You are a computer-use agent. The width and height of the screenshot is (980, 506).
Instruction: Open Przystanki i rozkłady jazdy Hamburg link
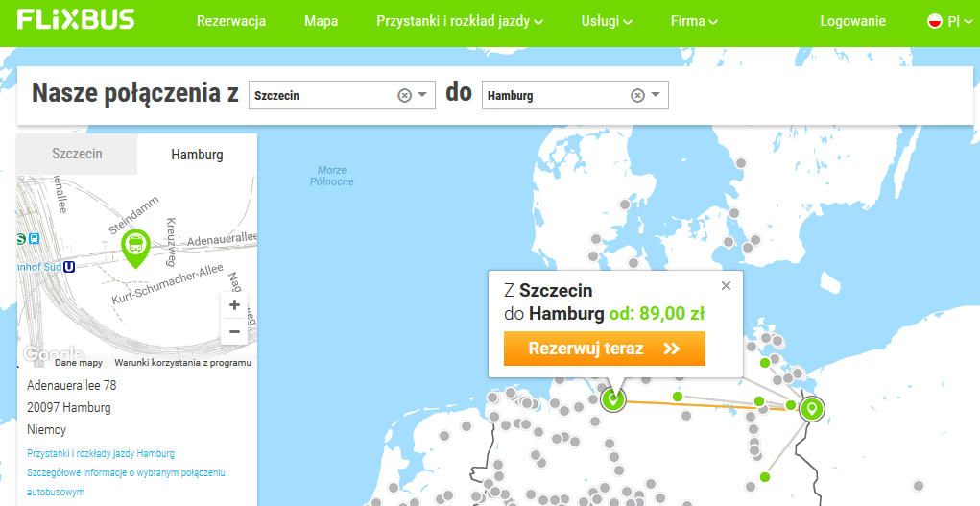[x=101, y=453]
